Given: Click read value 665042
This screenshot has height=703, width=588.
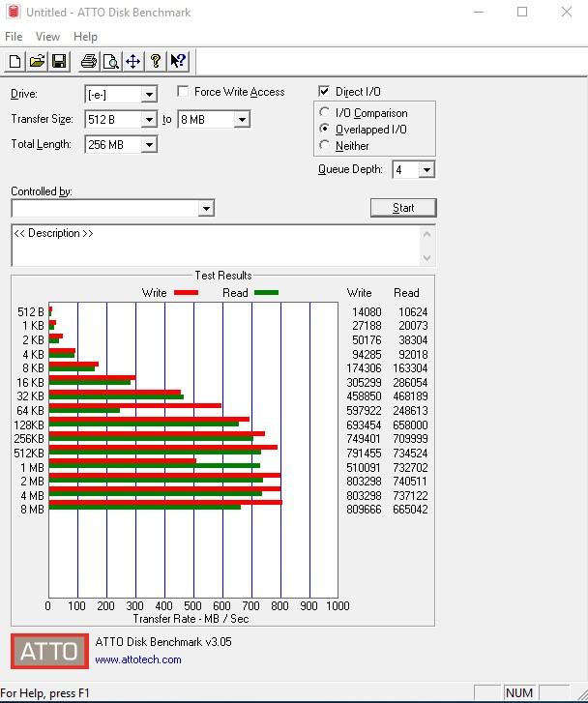Looking at the screenshot, I should pos(410,510).
